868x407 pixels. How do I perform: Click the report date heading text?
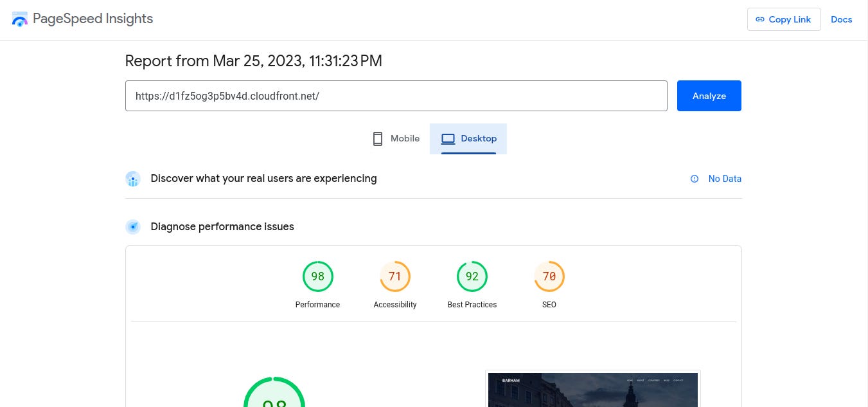[x=254, y=61]
